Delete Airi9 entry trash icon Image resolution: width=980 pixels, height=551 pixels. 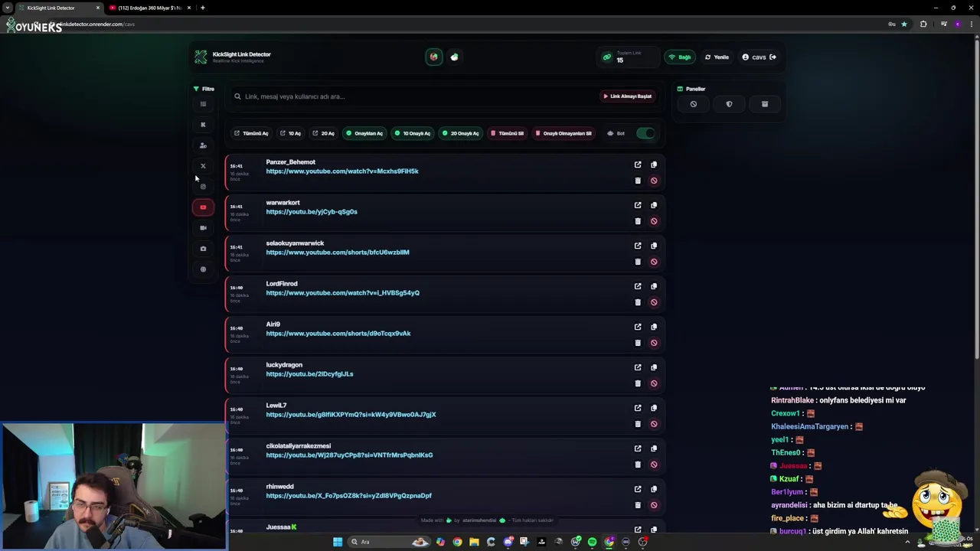coord(638,343)
